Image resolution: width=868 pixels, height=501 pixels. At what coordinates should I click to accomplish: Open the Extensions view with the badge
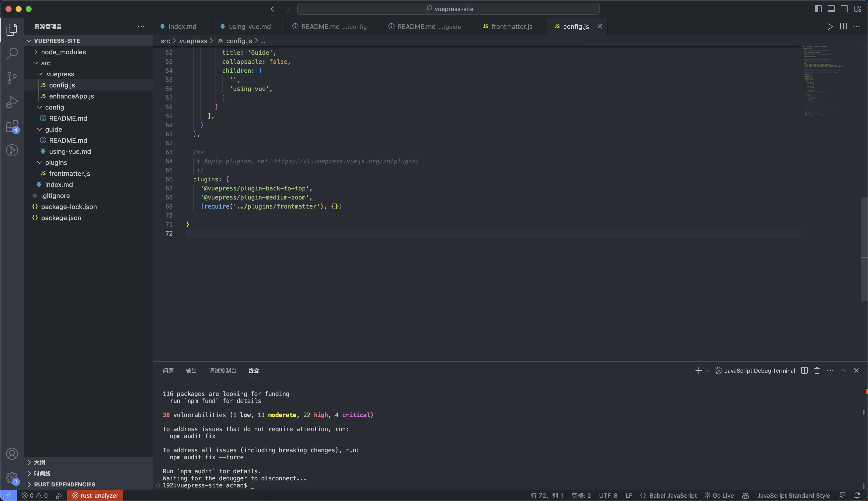pyautogui.click(x=12, y=126)
